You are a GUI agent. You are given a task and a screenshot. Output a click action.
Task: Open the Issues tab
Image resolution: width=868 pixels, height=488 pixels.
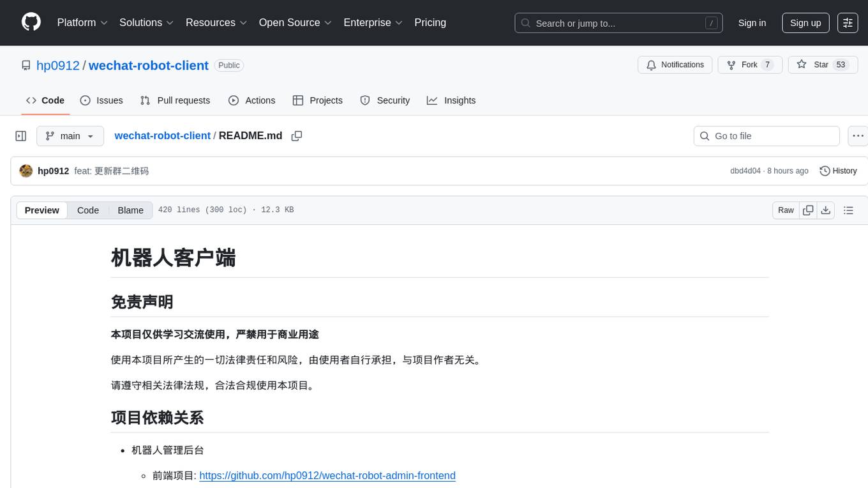101,100
